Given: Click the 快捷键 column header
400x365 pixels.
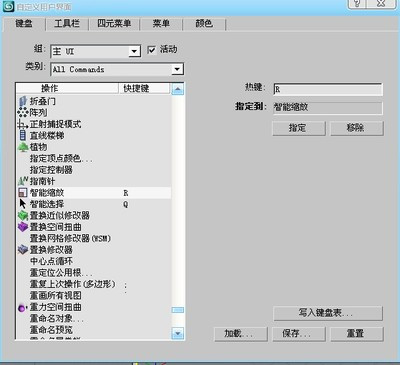Looking at the screenshot, I should [x=144, y=89].
